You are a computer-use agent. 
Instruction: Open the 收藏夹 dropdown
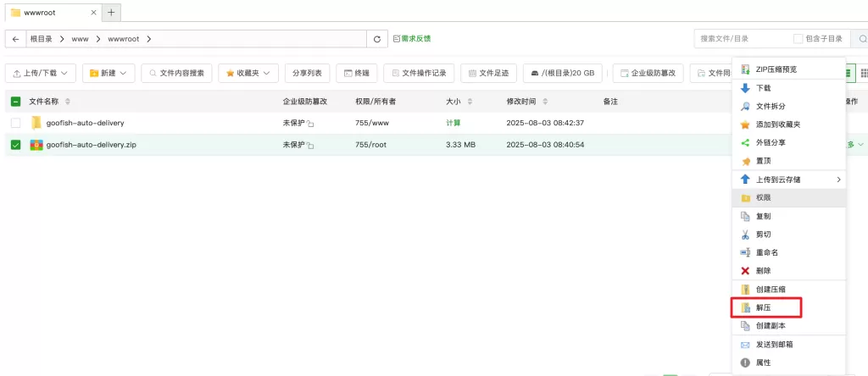click(248, 74)
